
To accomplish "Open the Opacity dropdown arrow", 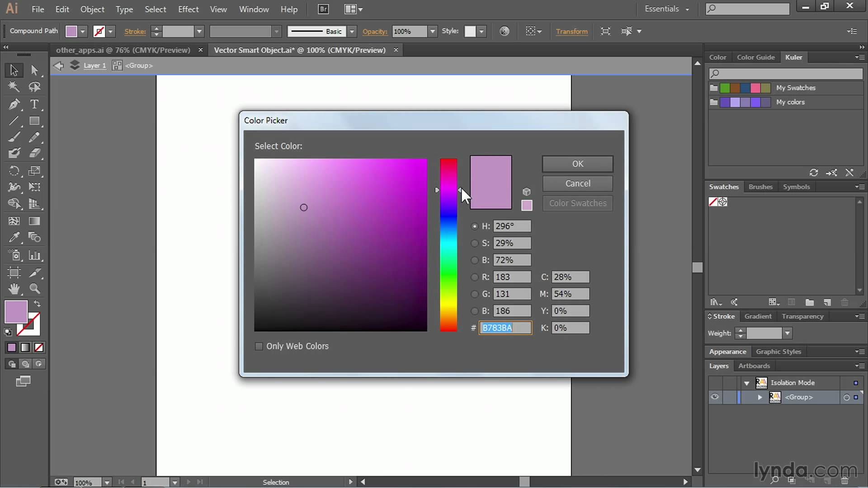I will pyautogui.click(x=433, y=31).
